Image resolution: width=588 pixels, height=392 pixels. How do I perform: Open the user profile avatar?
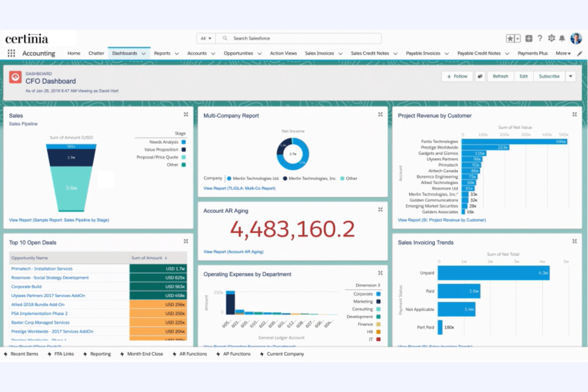point(576,38)
